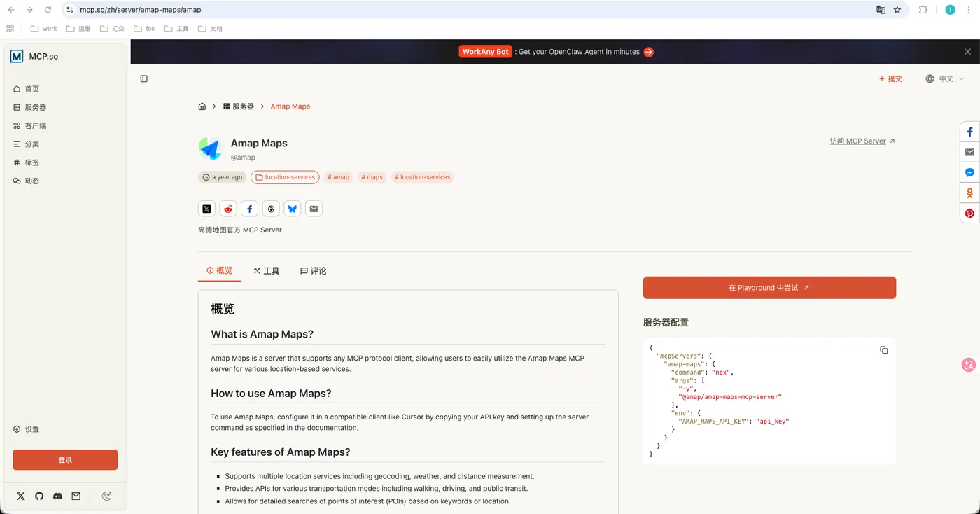Copy the server config with the copy icon
Image resolution: width=980 pixels, height=514 pixels.
884,350
